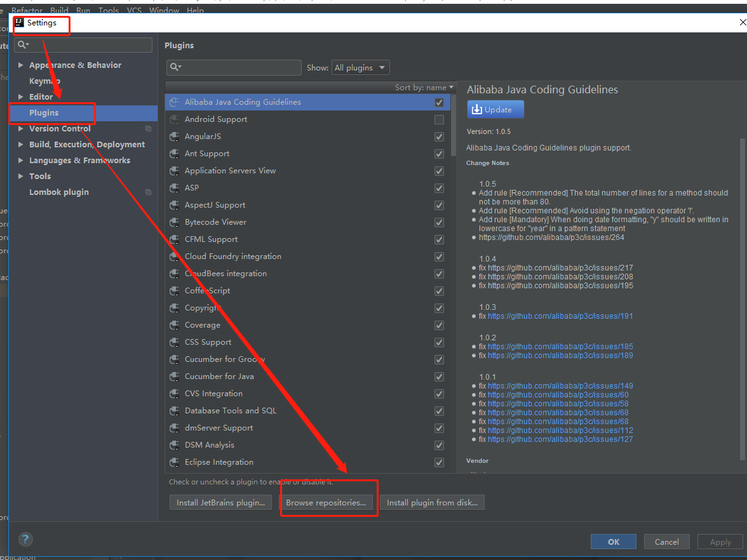The width and height of the screenshot is (747, 560).
Task: Enable the Android Support checkbox
Action: pyautogui.click(x=440, y=119)
